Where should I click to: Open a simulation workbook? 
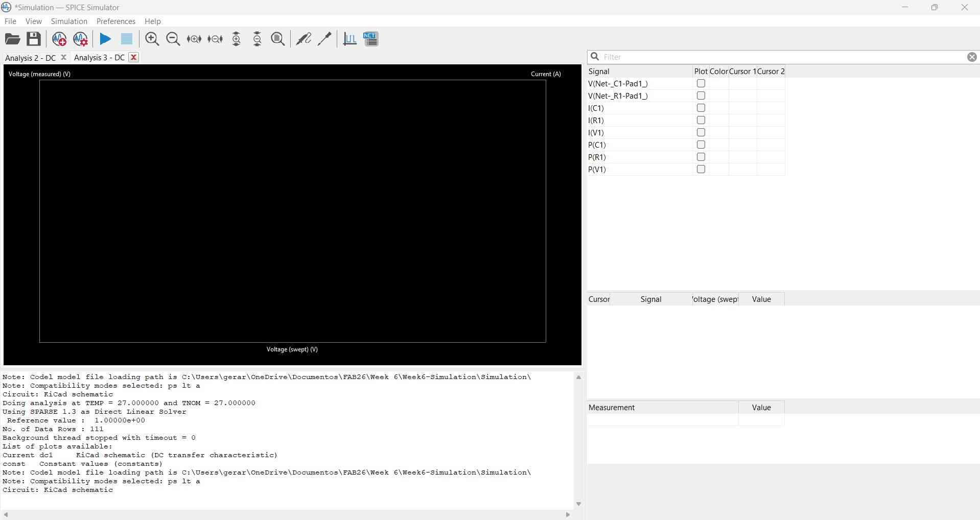point(12,39)
